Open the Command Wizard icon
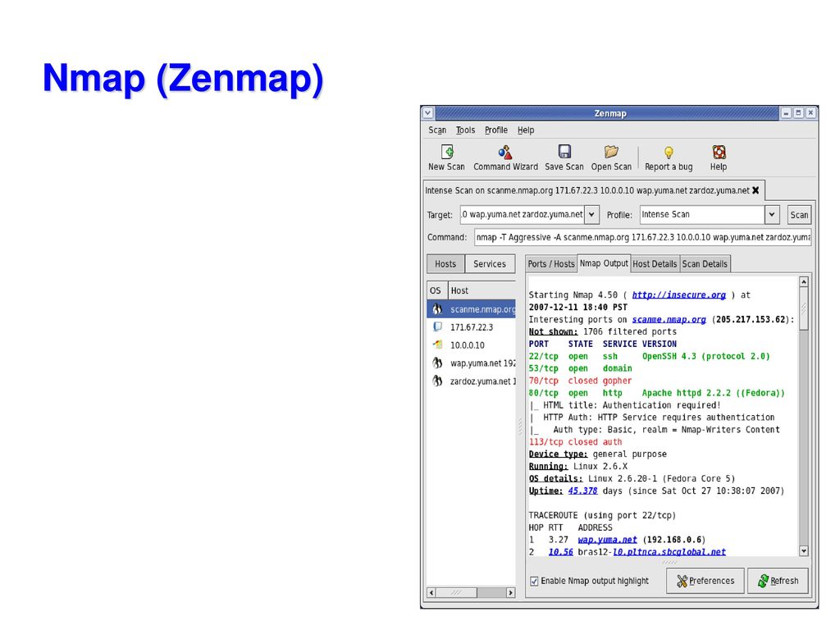 [x=505, y=152]
